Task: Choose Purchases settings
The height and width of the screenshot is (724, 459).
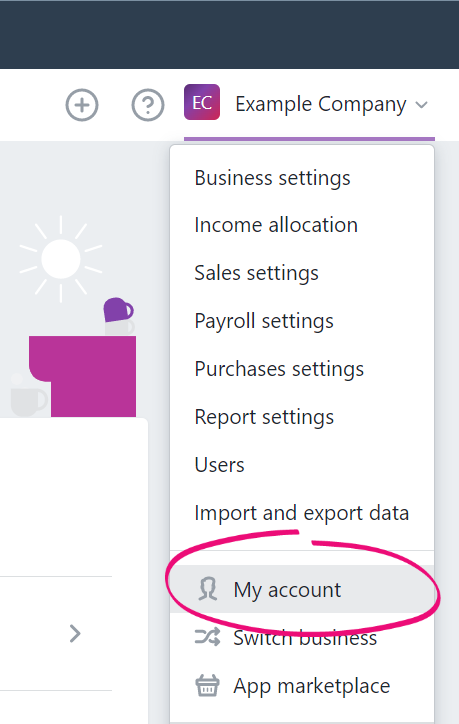Action: point(279,369)
